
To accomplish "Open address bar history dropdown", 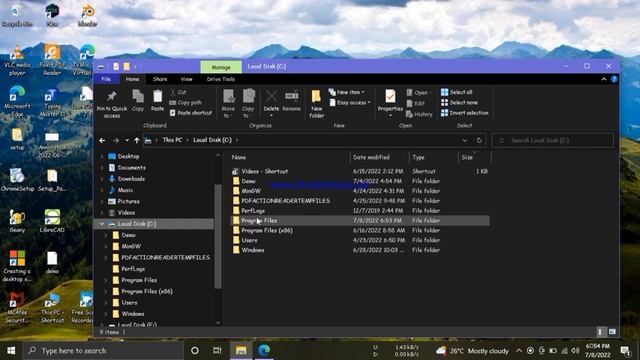I will (x=464, y=140).
